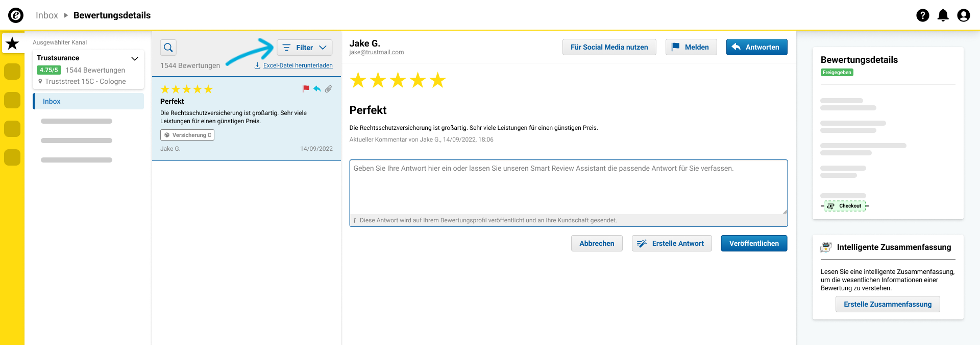Select Inbox in left navigation
Screen dimensions: 980x345
click(x=88, y=101)
